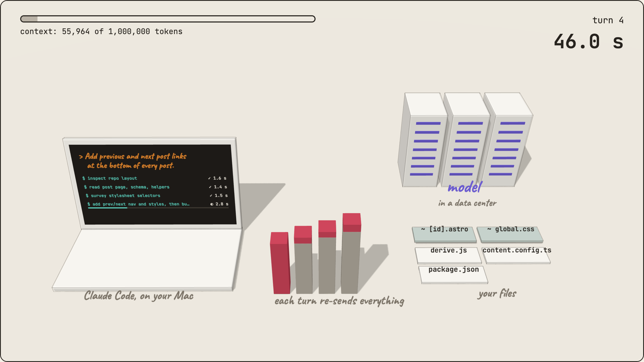This screenshot has height=362, width=644.
Task: Click the '1.4 s' duration with checkmark
Action: 218,187
